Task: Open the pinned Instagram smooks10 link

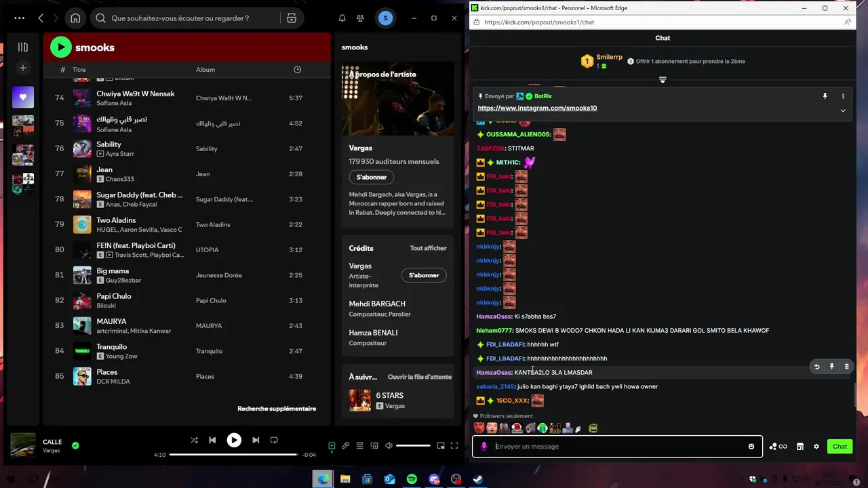Action: (537, 108)
